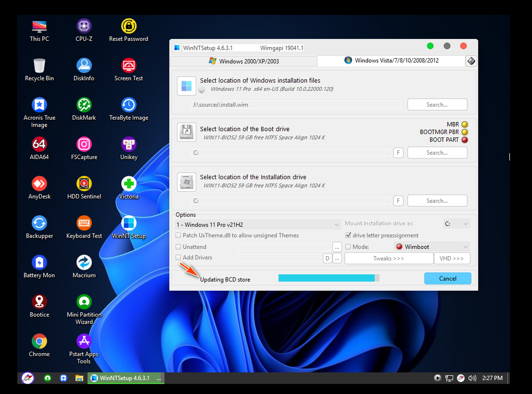Open the taskbar Start button
532x394 pixels.
click(28, 378)
